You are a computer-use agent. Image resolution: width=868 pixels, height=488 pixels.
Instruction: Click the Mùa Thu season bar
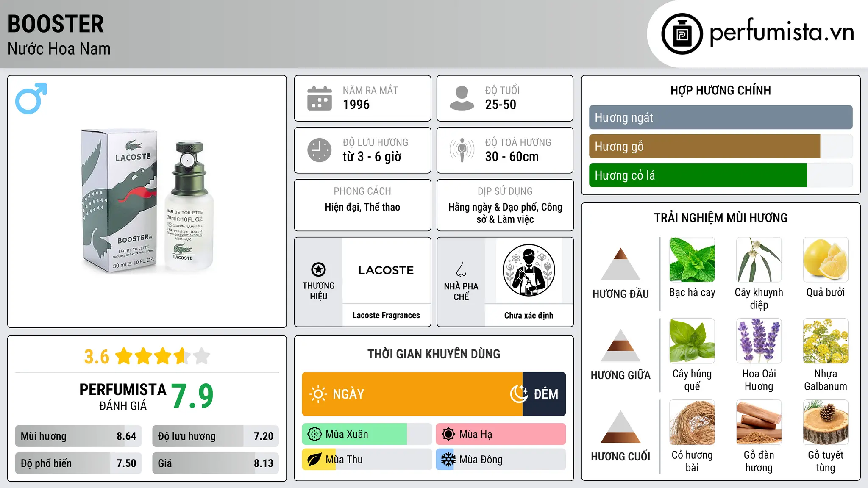coord(367,460)
